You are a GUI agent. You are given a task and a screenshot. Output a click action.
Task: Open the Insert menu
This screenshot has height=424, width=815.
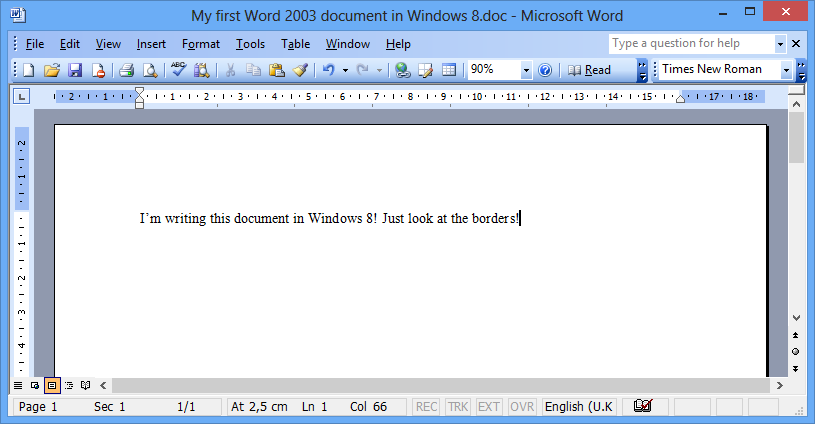[x=151, y=44]
